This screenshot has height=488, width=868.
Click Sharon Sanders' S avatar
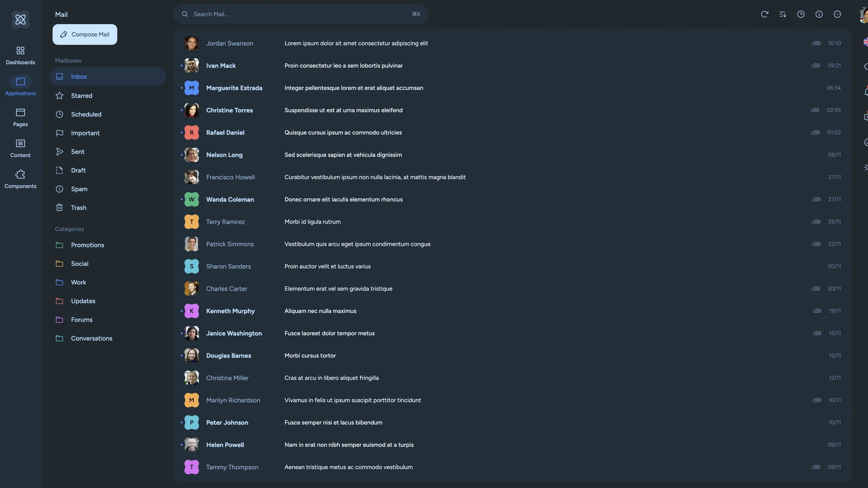pyautogui.click(x=192, y=267)
